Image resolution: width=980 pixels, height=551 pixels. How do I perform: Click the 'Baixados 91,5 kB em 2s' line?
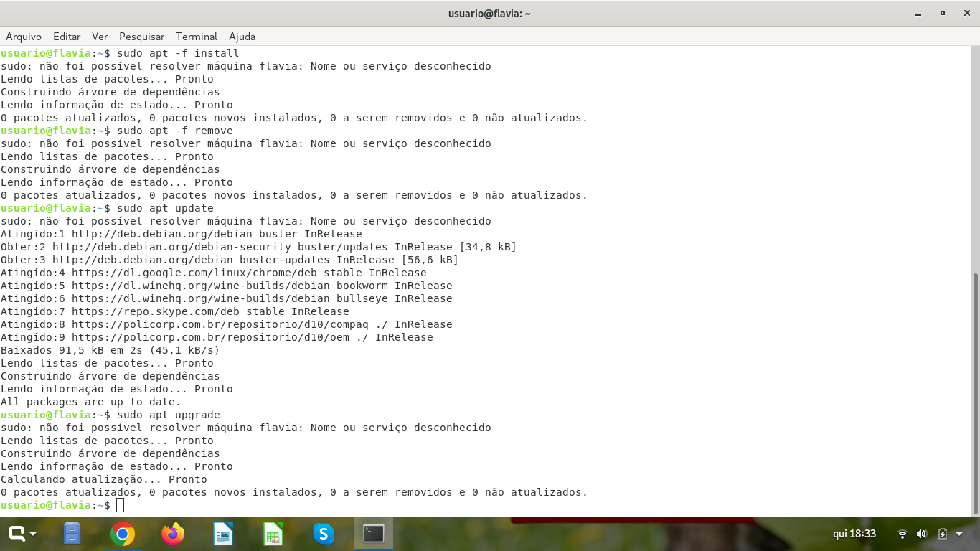click(110, 350)
